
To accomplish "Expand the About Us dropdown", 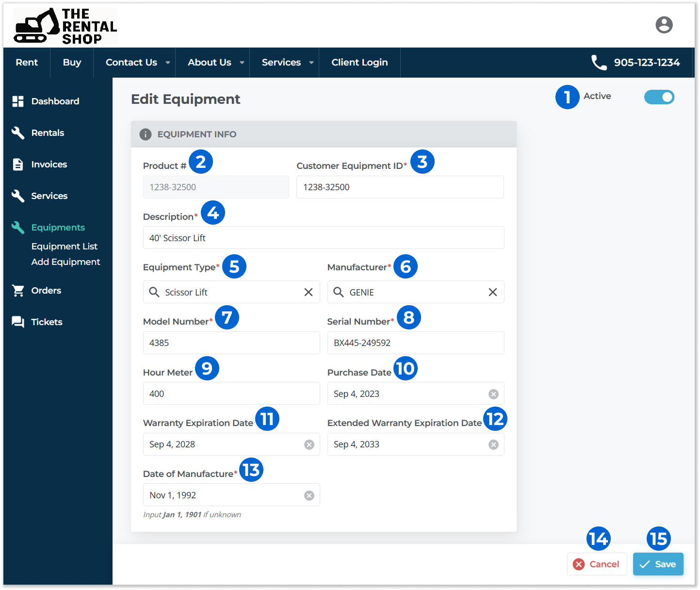I will coord(242,63).
